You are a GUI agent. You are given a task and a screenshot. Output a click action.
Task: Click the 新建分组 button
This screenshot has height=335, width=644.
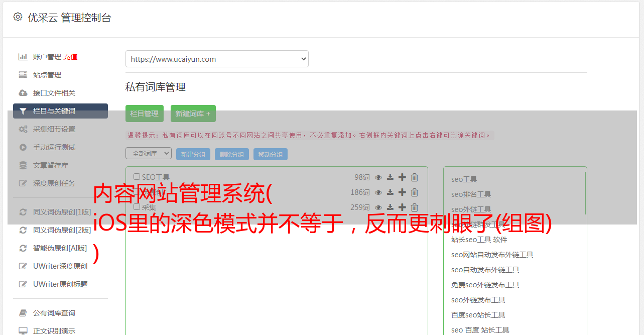click(x=193, y=154)
